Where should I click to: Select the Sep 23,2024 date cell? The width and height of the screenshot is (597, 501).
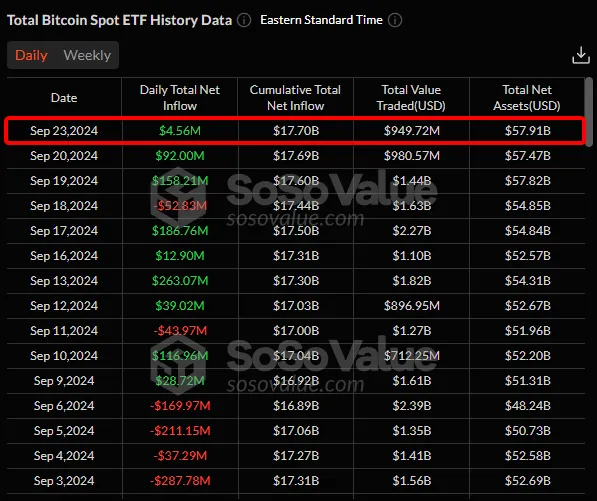[x=64, y=131]
